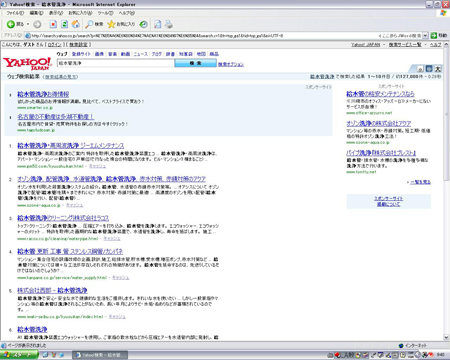Open the 編集(E) menu
The width and height of the screenshot is (450, 360).
[x=36, y=13]
